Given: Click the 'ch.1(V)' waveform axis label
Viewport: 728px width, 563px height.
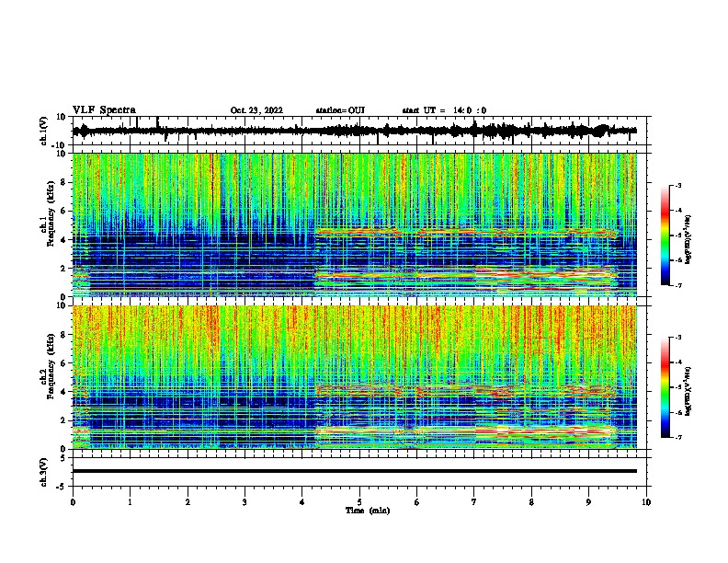Looking at the screenshot, I should click(x=44, y=131).
